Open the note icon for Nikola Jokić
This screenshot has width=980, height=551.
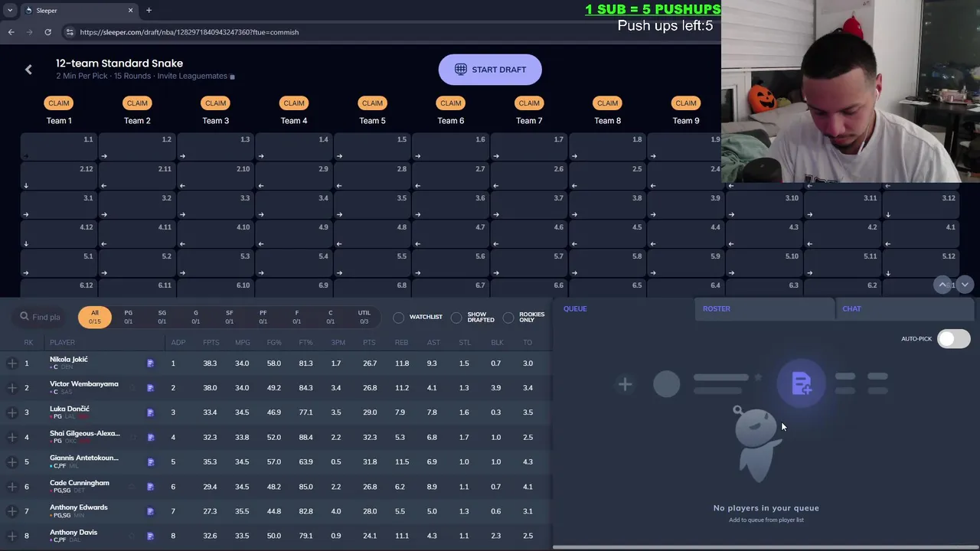(150, 364)
